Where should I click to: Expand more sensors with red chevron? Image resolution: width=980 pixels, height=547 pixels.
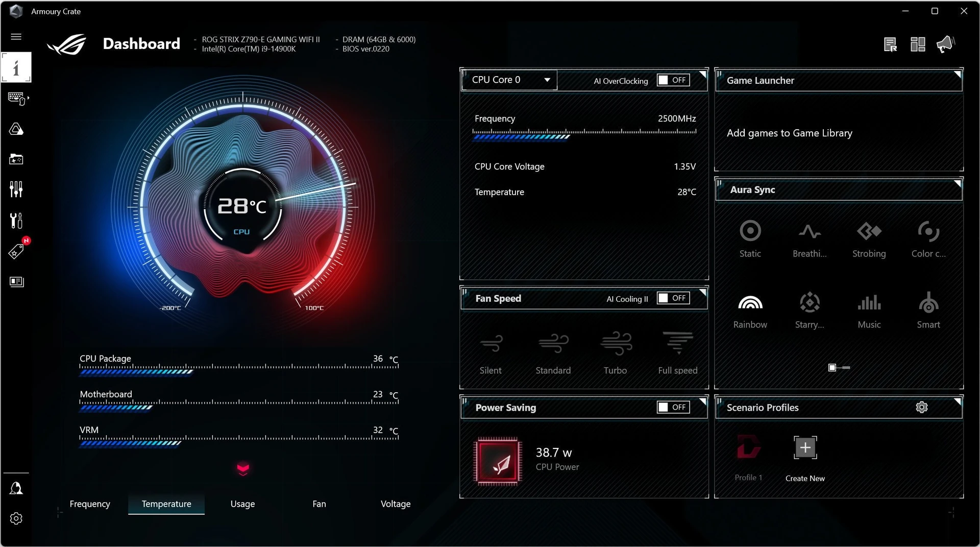click(243, 469)
